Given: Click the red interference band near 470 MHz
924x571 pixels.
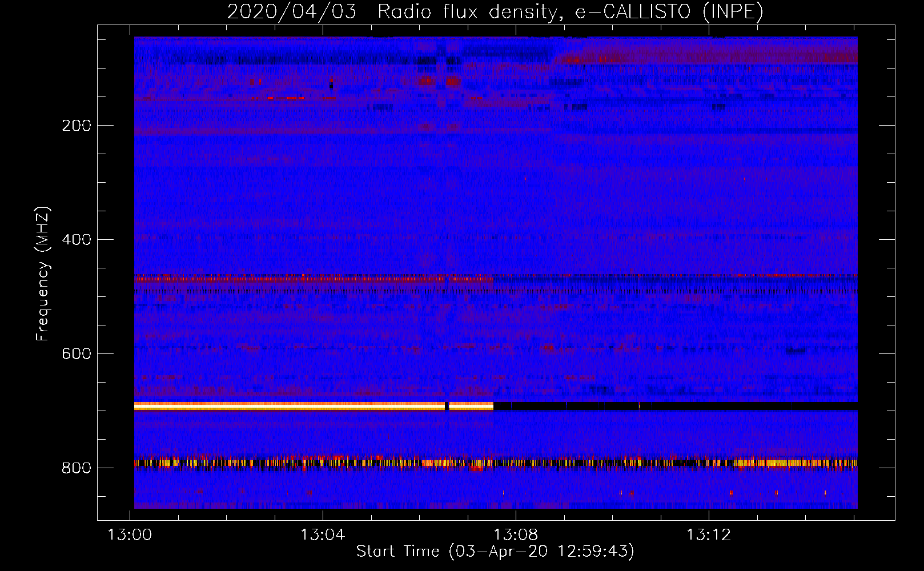Looking at the screenshot, I should (x=314, y=279).
